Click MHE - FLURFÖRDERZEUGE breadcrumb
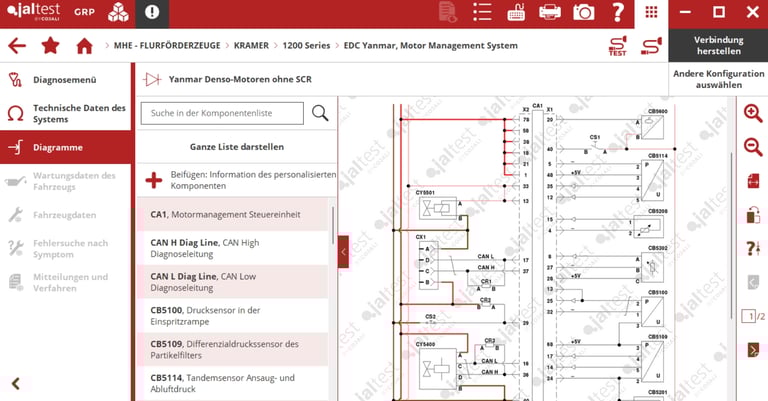 click(x=167, y=46)
